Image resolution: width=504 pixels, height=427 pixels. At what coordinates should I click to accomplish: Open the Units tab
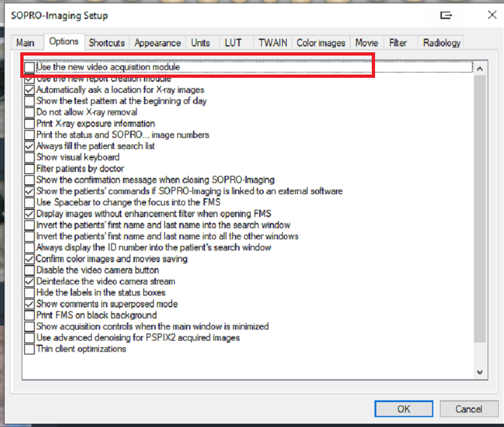tap(200, 43)
